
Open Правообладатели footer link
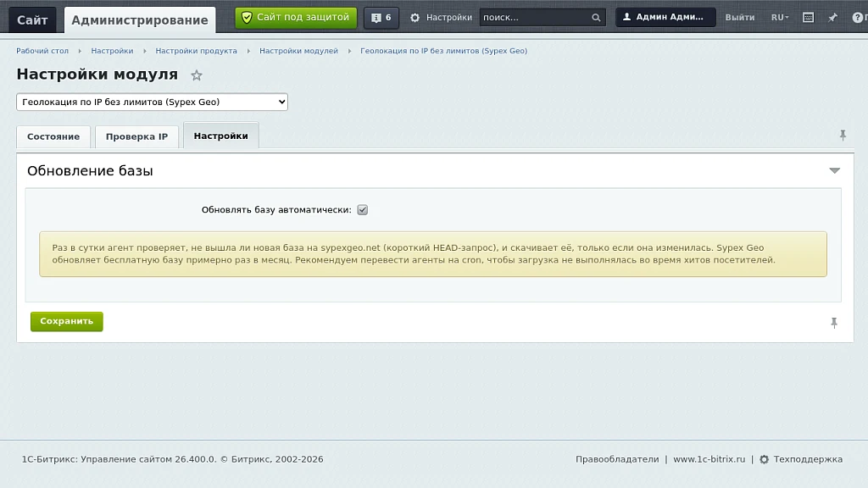tap(617, 459)
